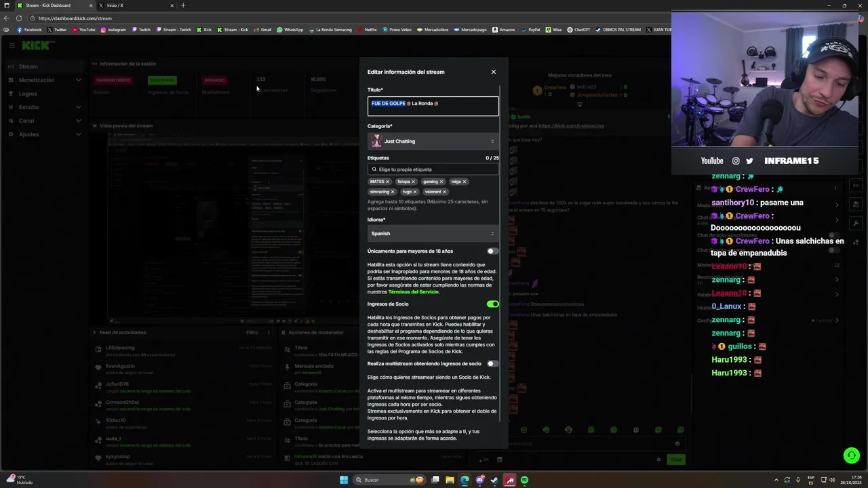The image size is (868, 488).
Task: Show hidden system tray icons
Action: 777,480
